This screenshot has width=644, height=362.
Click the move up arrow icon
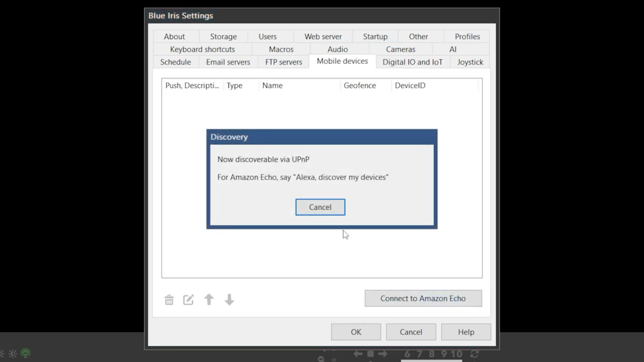coord(209,300)
